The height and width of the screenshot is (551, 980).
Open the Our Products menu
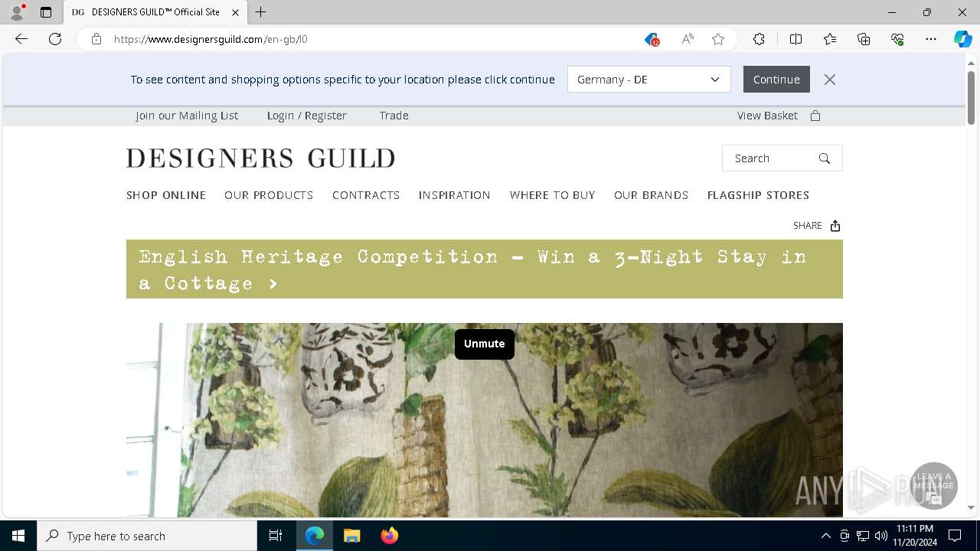tap(269, 195)
